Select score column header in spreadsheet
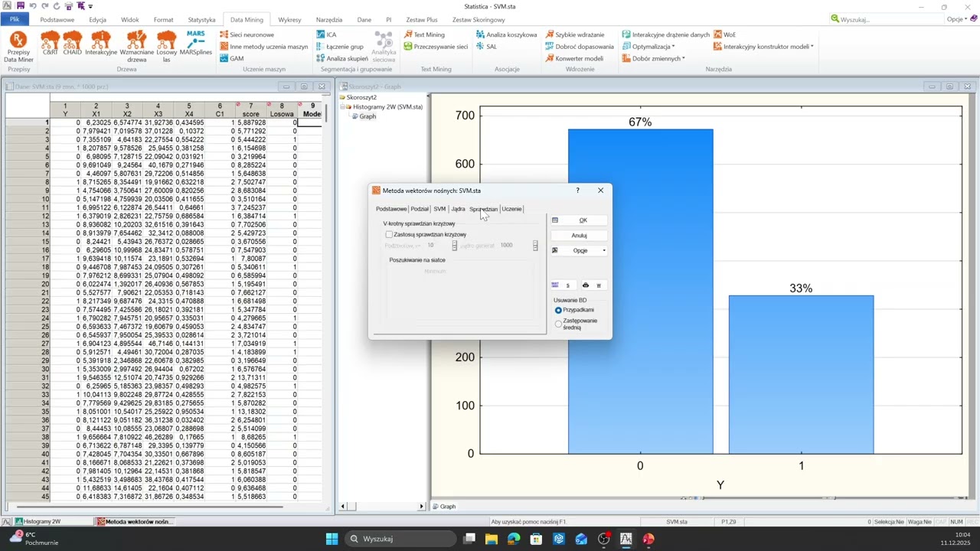The height and width of the screenshot is (551, 980). 250,110
